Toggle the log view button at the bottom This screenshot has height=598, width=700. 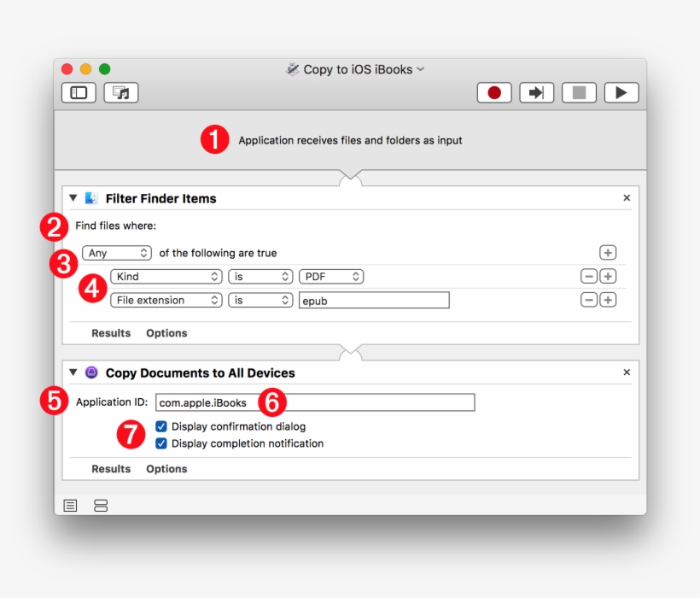click(71, 506)
